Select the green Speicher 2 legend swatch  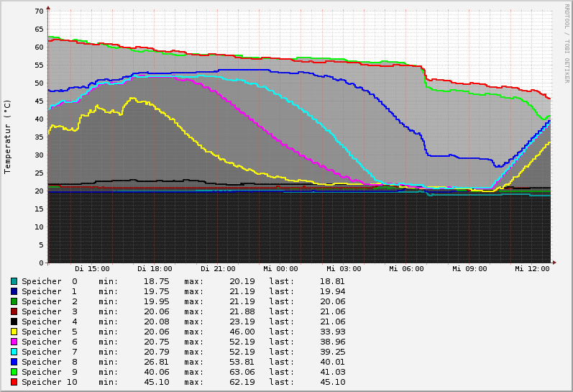tap(14, 301)
